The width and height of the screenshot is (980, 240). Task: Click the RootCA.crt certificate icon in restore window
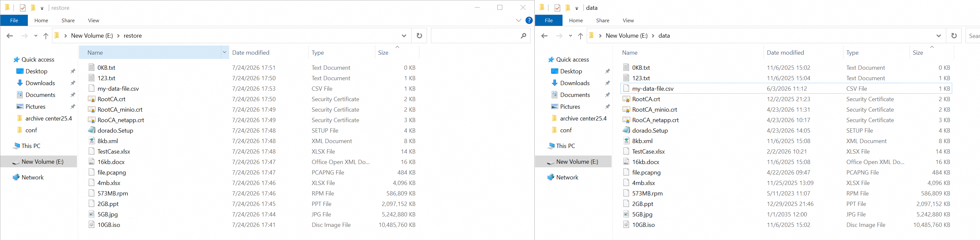pos(91,99)
